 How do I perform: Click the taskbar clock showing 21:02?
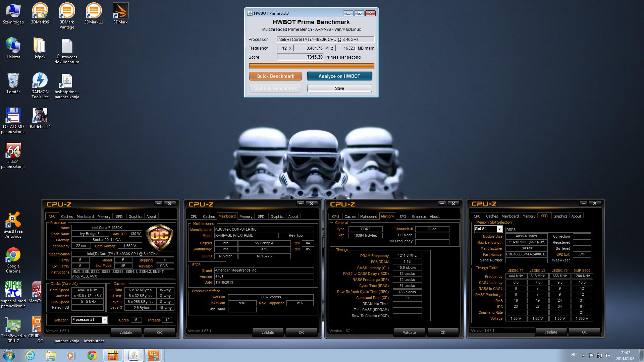point(625,355)
